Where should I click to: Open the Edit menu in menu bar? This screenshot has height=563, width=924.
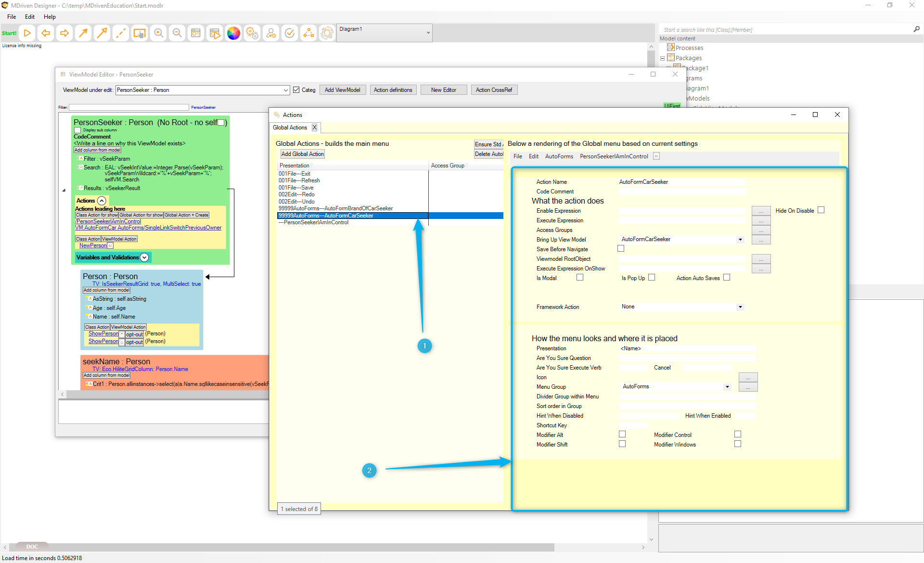[30, 17]
